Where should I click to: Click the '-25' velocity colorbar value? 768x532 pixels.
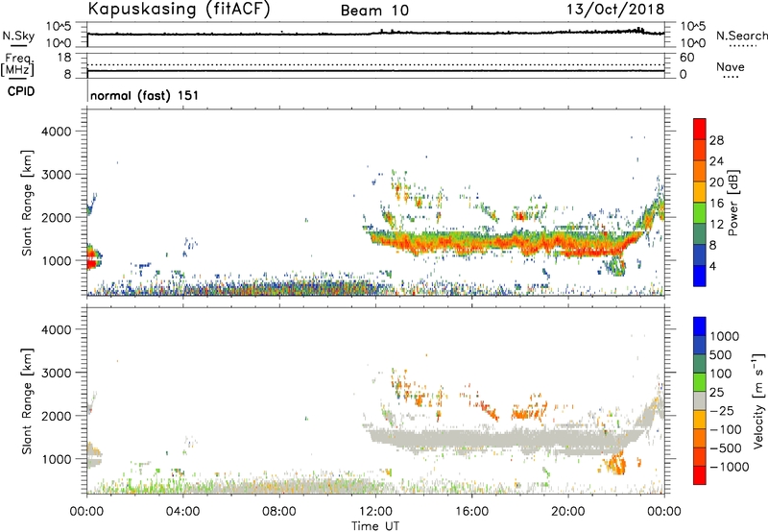(x=721, y=411)
